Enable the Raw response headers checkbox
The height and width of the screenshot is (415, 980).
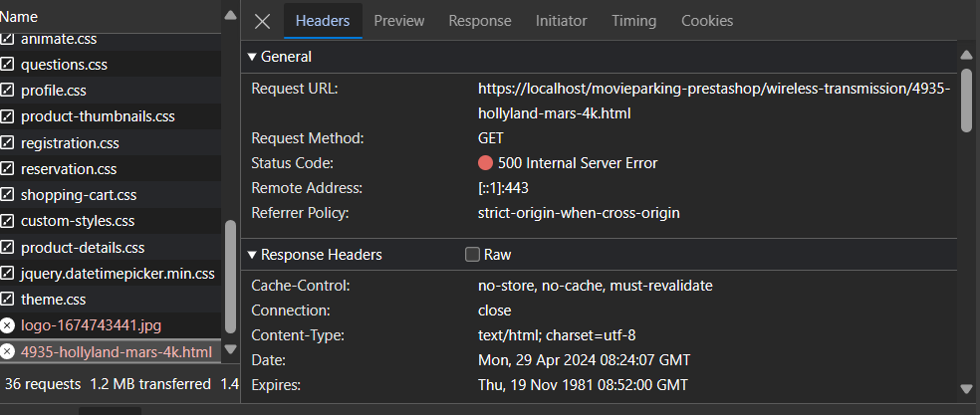coord(472,255)
